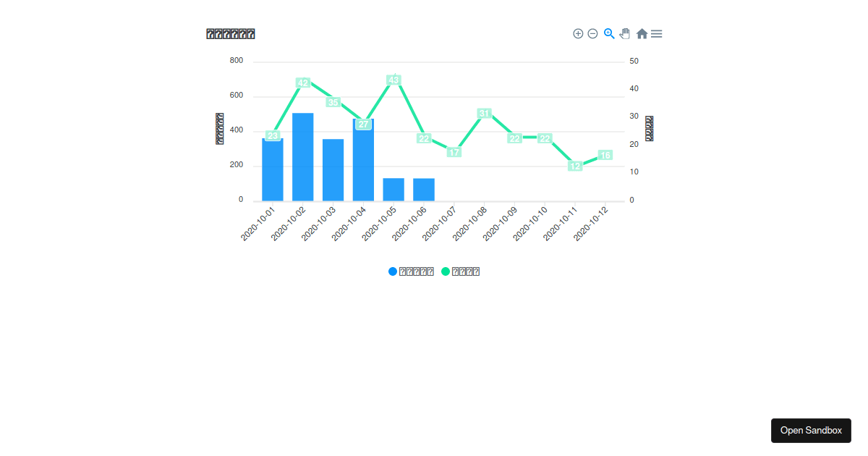Click the x-axis label 2020-10-07
The width and height of the screenshot is (868, 456).
coord(440,223)
